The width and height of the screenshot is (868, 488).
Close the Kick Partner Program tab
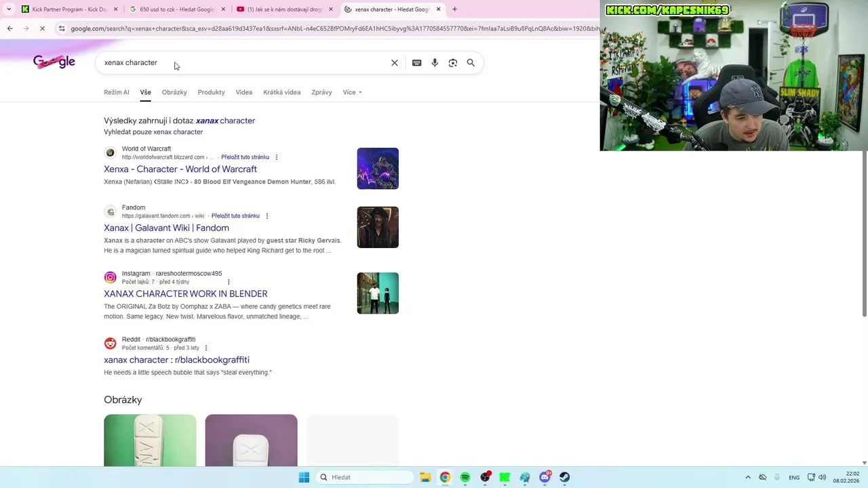tap(116, 9)
